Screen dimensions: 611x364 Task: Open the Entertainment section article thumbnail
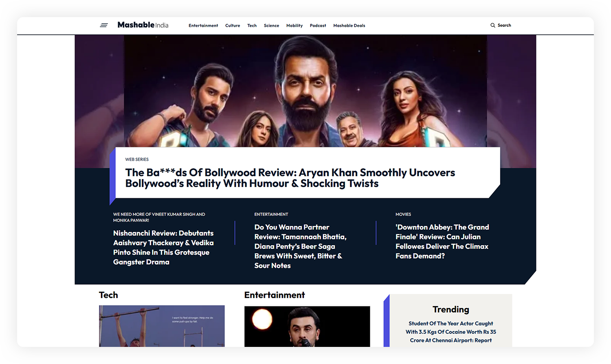coord(307,326)
